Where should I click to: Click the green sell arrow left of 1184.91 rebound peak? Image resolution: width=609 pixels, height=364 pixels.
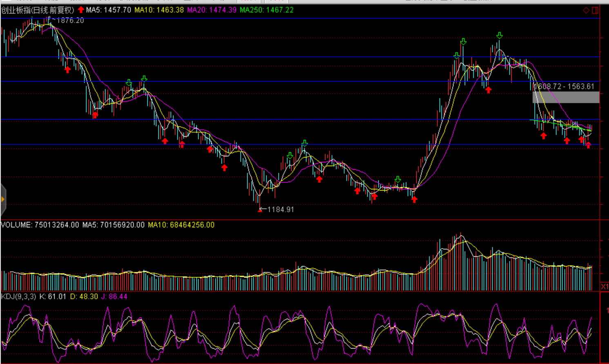pyautogui.click(x=290, y=155)
